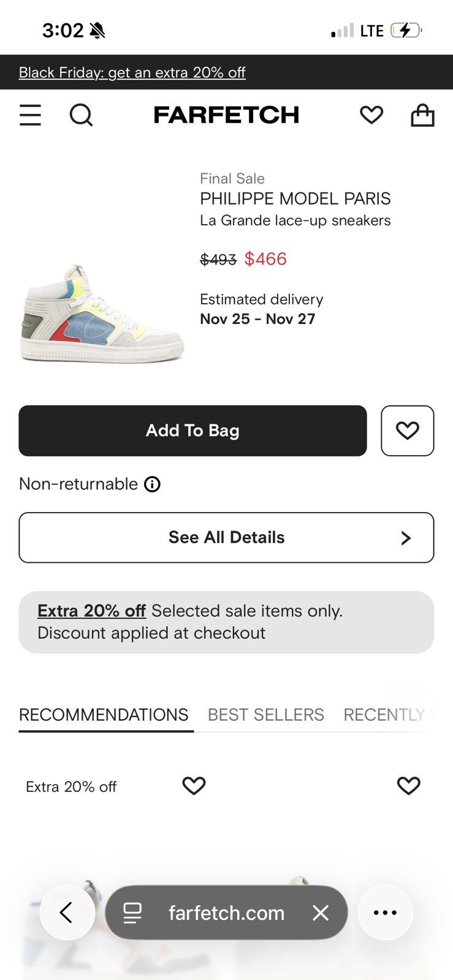Image resolution: width=453 pixels, height=980 pixels.
Task: Open the hamburger menu
Action: tap(30, 115)
